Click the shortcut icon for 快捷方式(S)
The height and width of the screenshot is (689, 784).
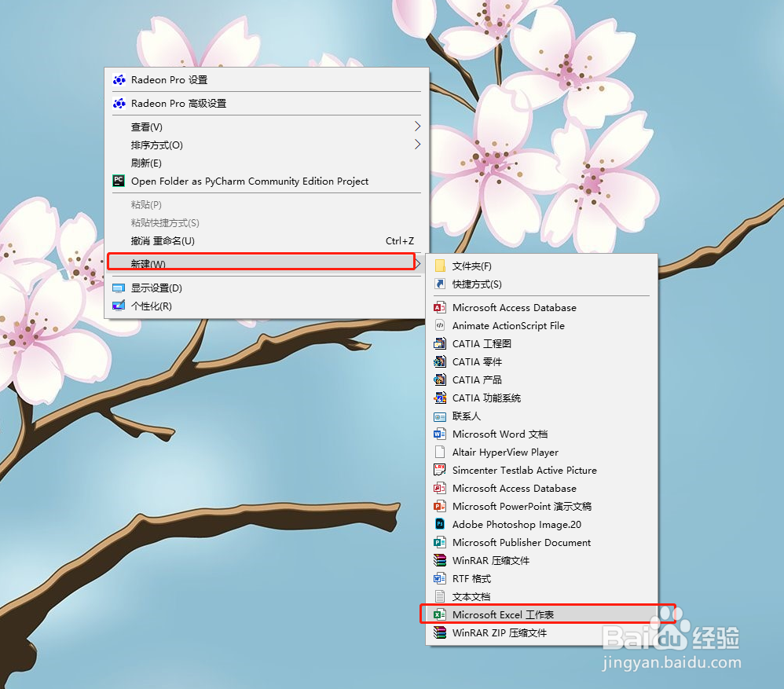(x=440, y=284)
